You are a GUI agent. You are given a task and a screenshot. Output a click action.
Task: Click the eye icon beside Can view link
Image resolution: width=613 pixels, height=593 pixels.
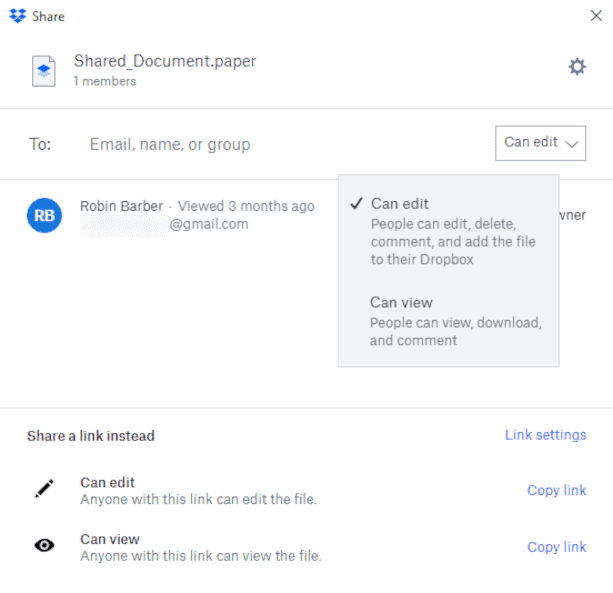(44, 546)
